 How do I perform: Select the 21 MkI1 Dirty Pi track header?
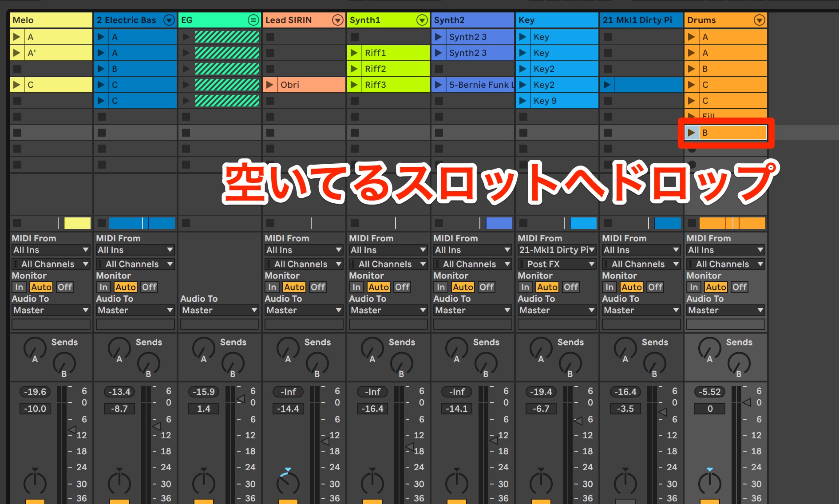[x=641, y=20]
